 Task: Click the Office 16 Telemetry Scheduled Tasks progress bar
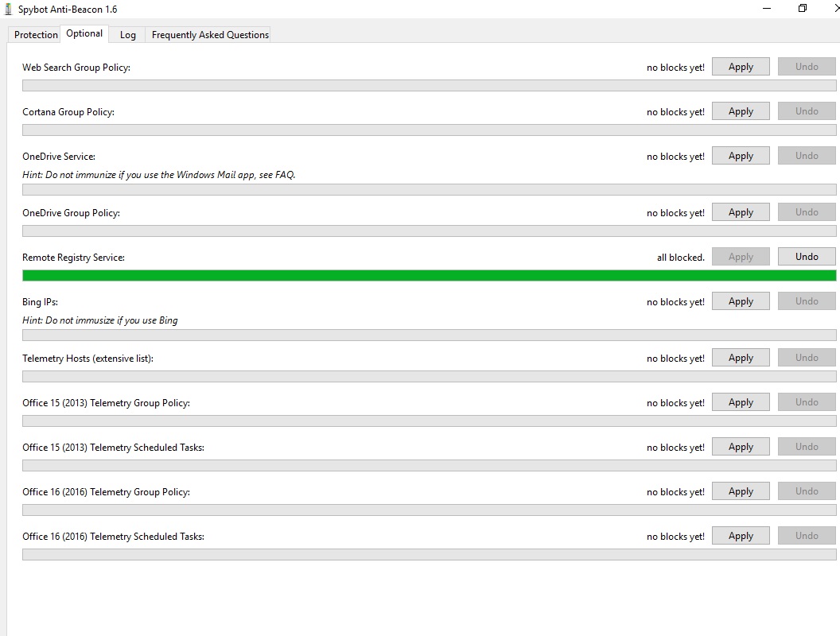click(x=429, y=555)
